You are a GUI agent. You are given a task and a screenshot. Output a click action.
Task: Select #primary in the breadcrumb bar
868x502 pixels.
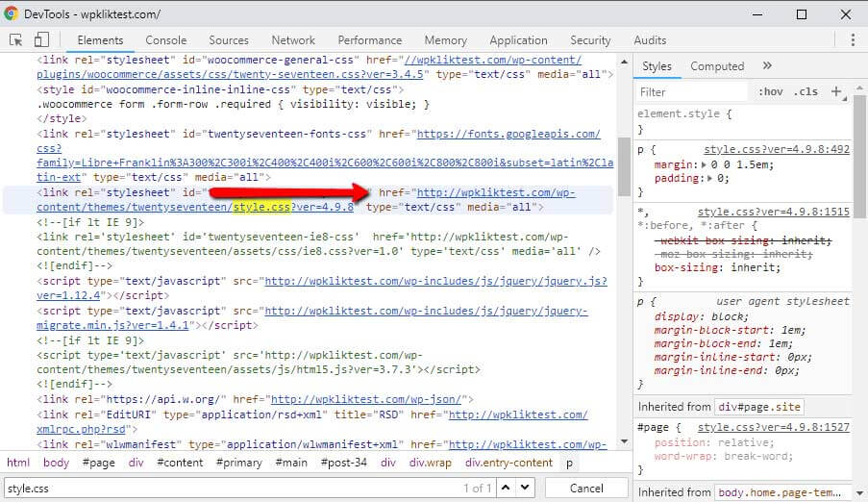tap(238, 463)
